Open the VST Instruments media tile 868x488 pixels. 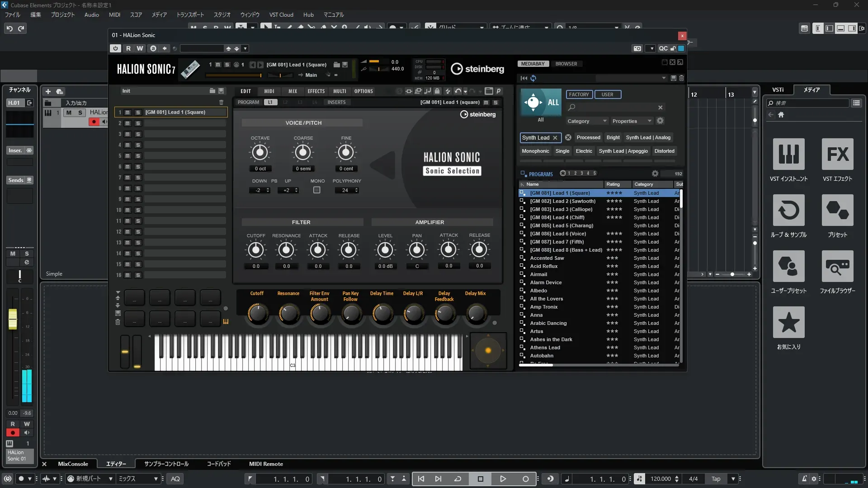788,155
